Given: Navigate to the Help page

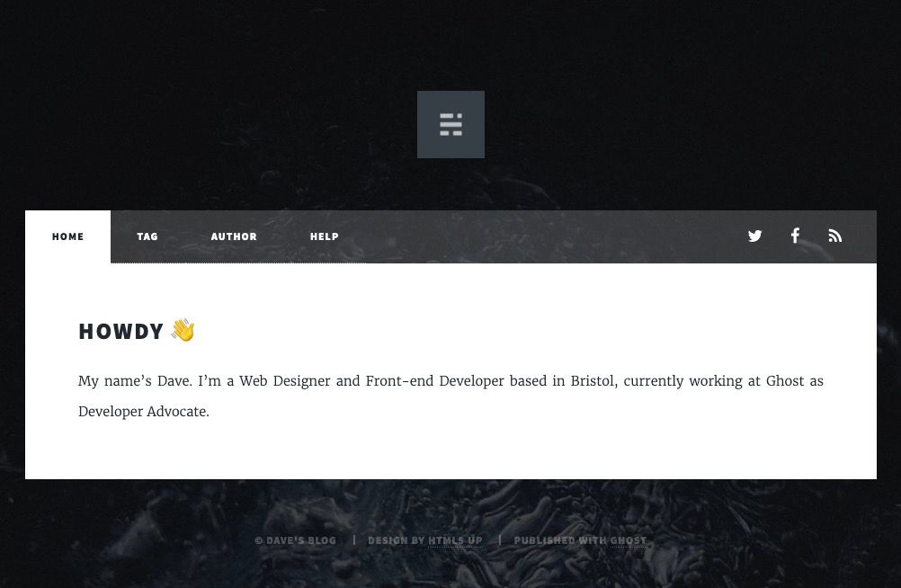Looking at the screenshot, I should point(325,237).
